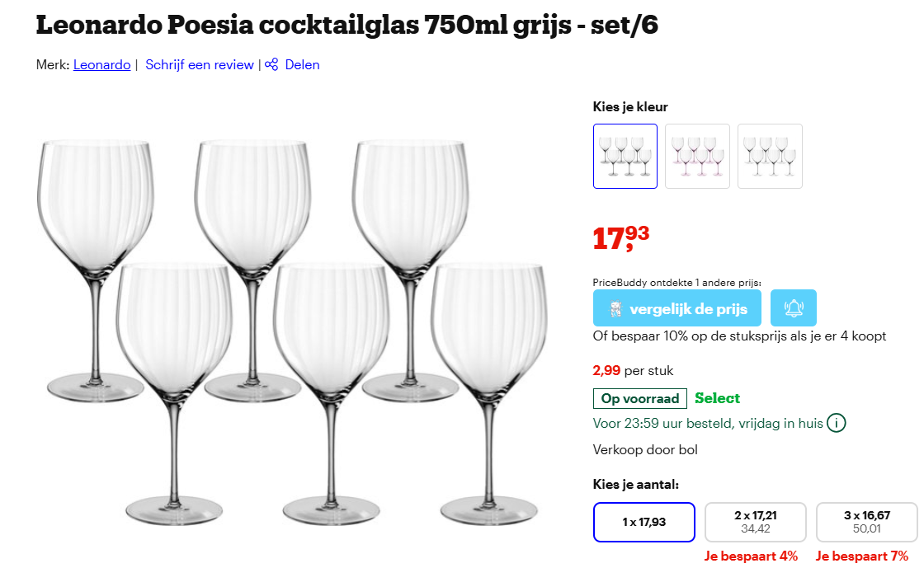
Task: Choose the 3 x 16,67 quantity option
Action: point(866,522)
